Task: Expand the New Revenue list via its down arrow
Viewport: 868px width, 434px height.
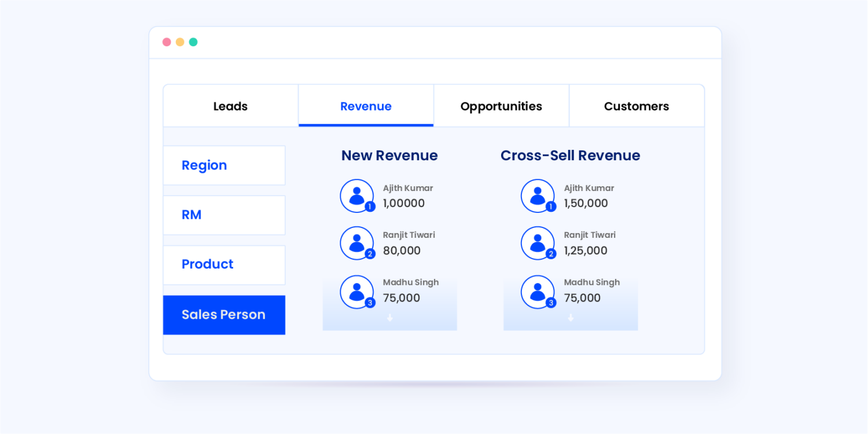Action: pyautogui.click(x=389, y=317)
